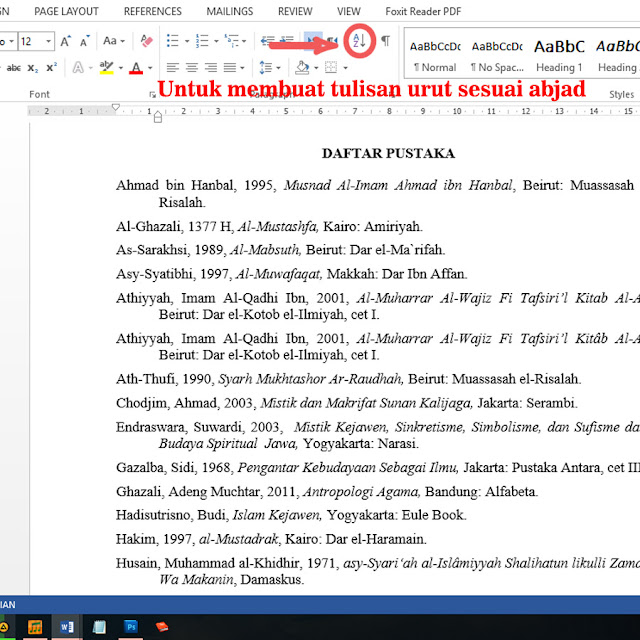The width and height of the screenshot is (640, 640).
Task: Click the Hakim, 1997 entry
Action: point(271,539)
